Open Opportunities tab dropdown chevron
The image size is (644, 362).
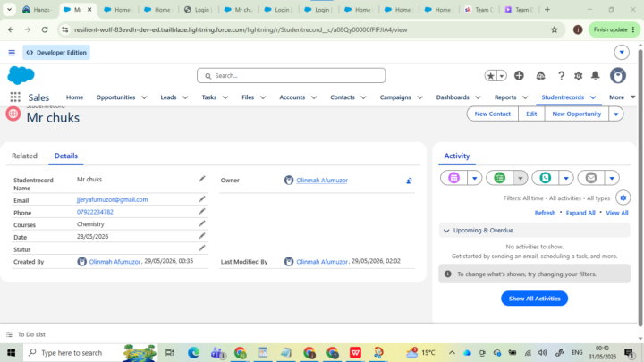coord(144,97)
